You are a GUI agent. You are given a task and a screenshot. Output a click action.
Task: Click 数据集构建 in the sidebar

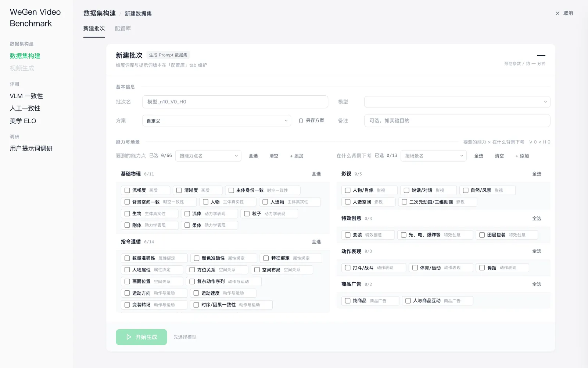coord(25,56)
